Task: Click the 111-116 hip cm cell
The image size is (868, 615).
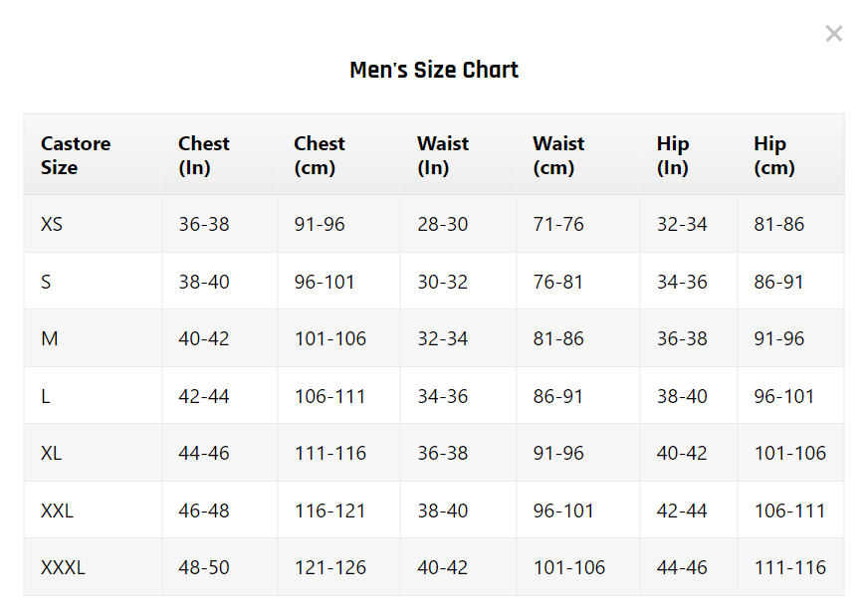Action: 790,567
